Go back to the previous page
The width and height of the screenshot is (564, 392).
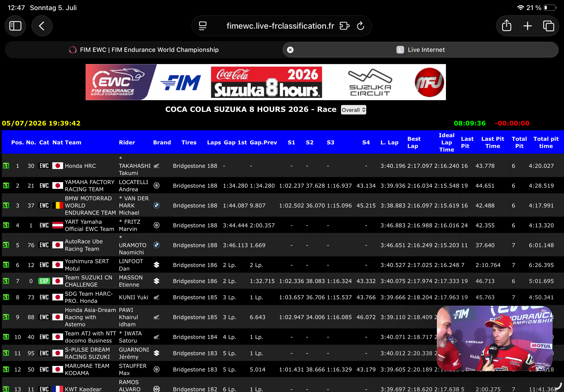[42, 26]
